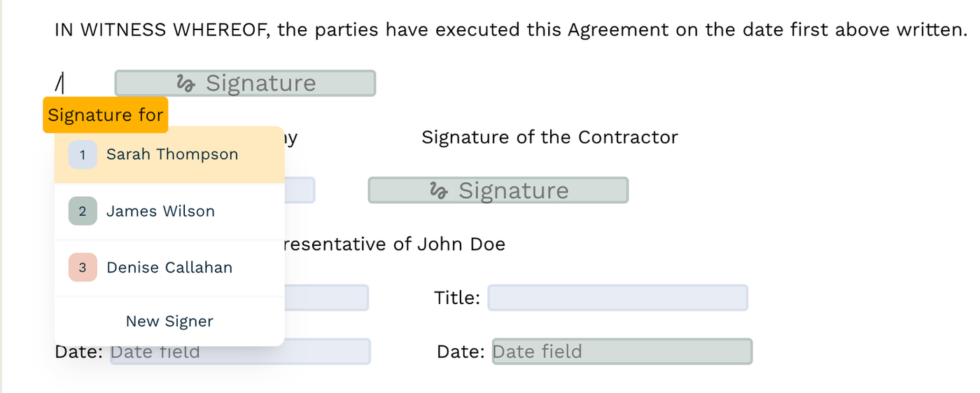The width and height of the screenshot is (980, 393).
Task: Add a New Signer
Action: pyautogui.click(x=169, y=322)
